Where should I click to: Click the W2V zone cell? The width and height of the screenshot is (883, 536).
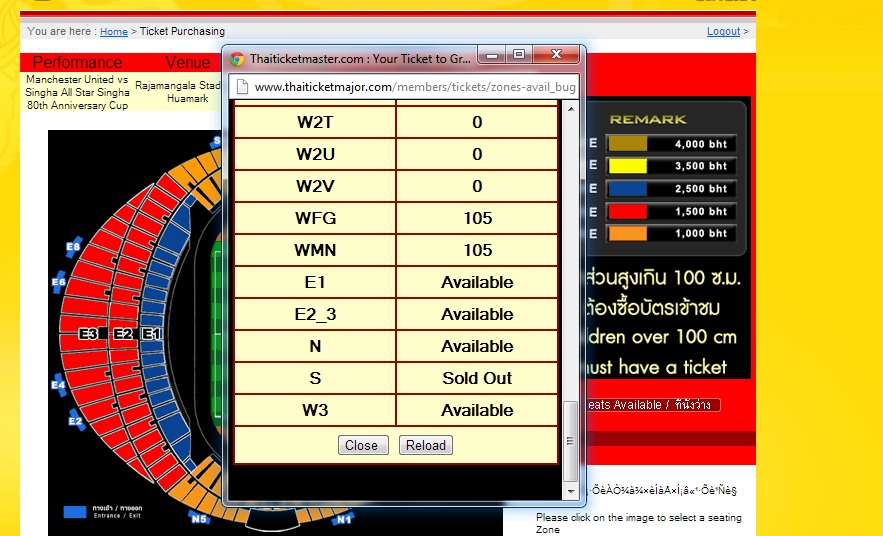pos(315,186)
